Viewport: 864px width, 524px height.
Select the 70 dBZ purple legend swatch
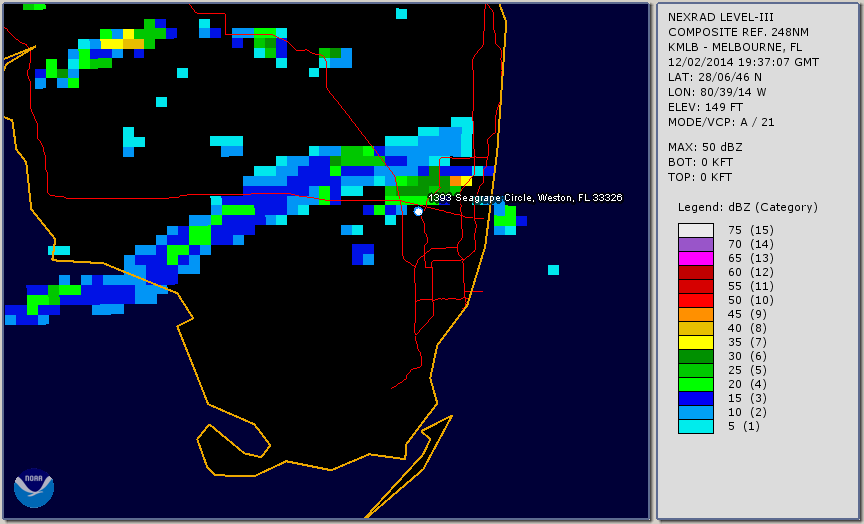coord(696,244)
